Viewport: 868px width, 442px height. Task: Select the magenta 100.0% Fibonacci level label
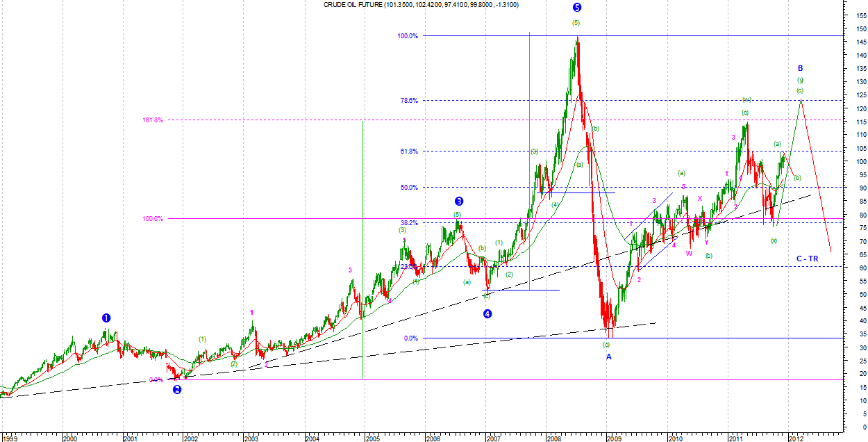tap(152, 219)
